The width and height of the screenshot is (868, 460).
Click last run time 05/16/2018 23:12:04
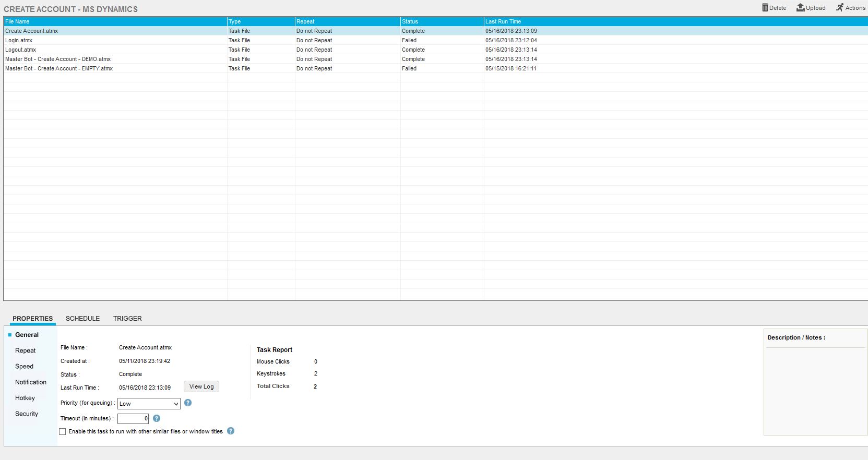(x=511, y=40)
